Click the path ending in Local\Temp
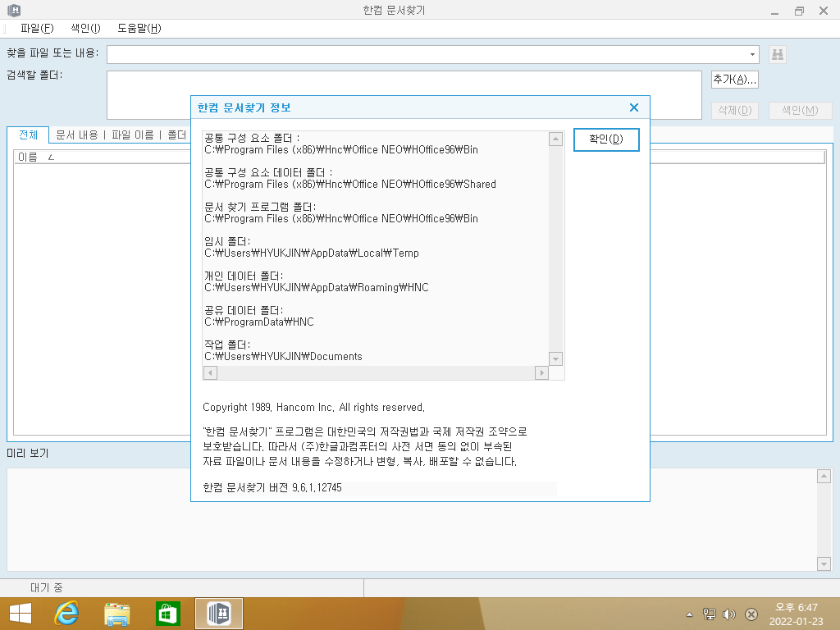 (x=312, y=253)
